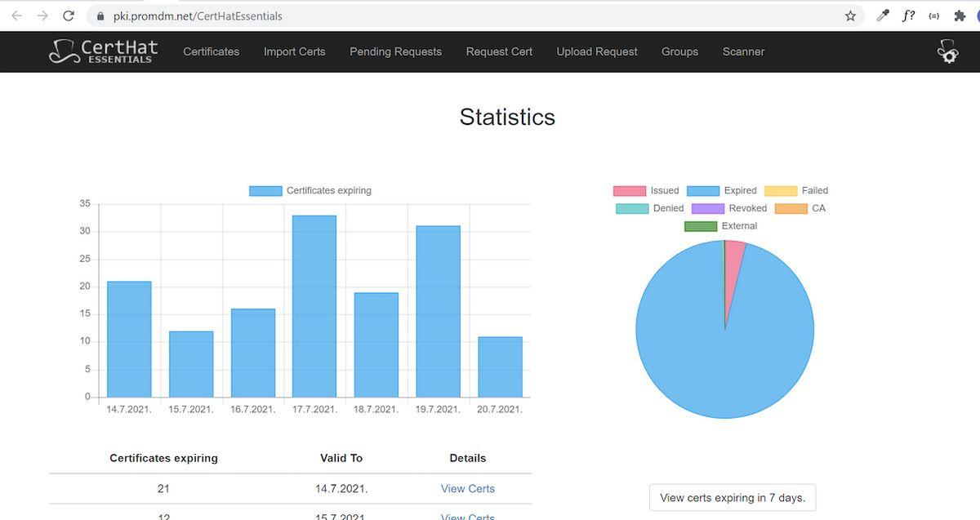Click the CertHat Essentials logo
980x520 pixels.
click(104, 51)
